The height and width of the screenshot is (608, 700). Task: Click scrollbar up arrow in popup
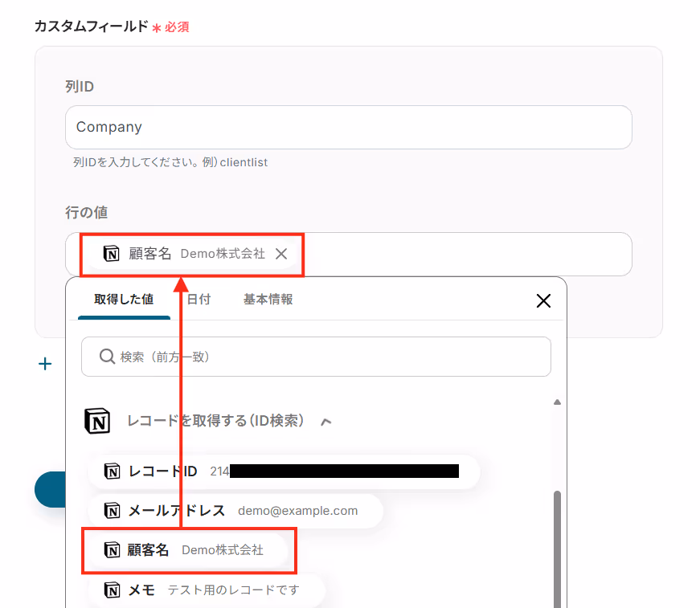[557, 402]
